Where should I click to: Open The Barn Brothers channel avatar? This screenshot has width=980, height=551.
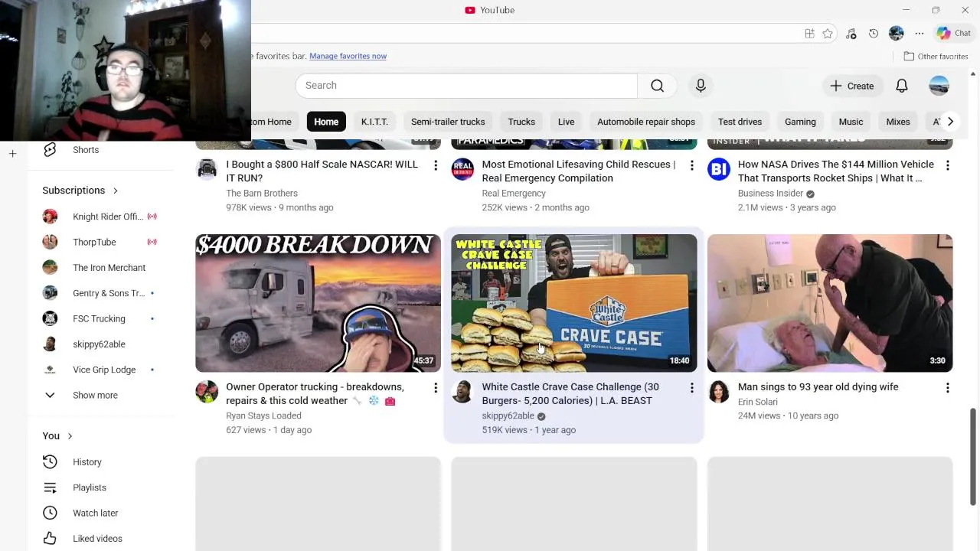click(207, 169)
